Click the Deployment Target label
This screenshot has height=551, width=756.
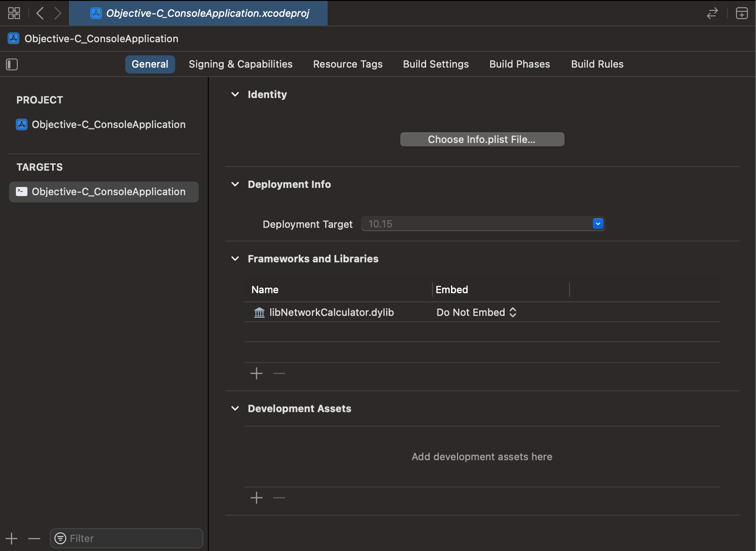tap(307, 224)
